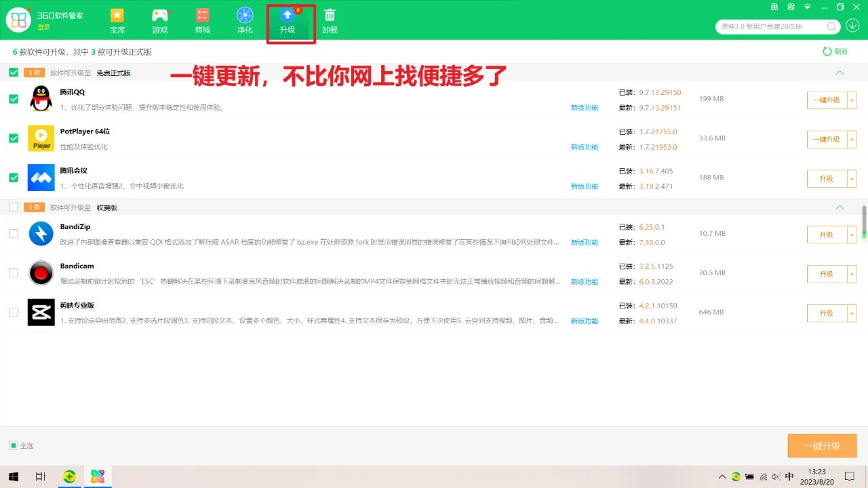The image size is (868, 488).
Task: Expand upgrade options dropdown for 剪映专业版
Action: [852, 314]
